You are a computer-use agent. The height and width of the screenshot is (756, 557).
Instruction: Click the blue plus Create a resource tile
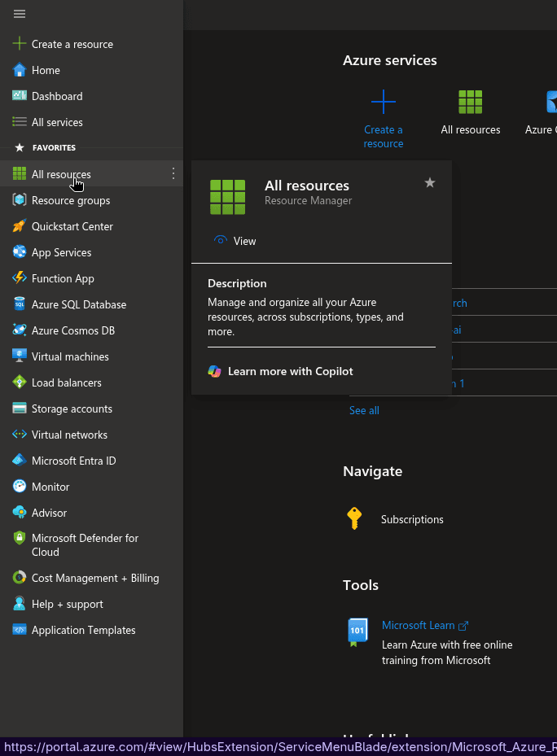coord(384,119)
